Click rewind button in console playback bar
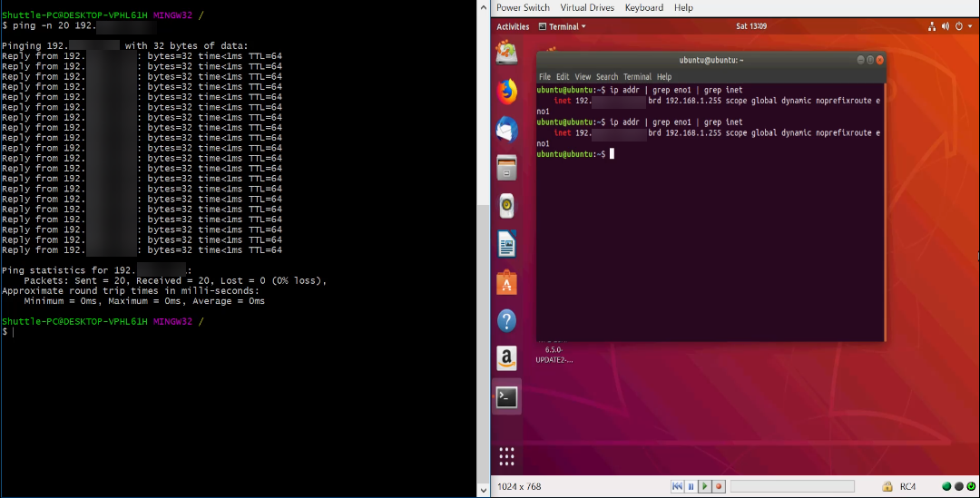Screen dimensions: 980x498 pos(677,486)
